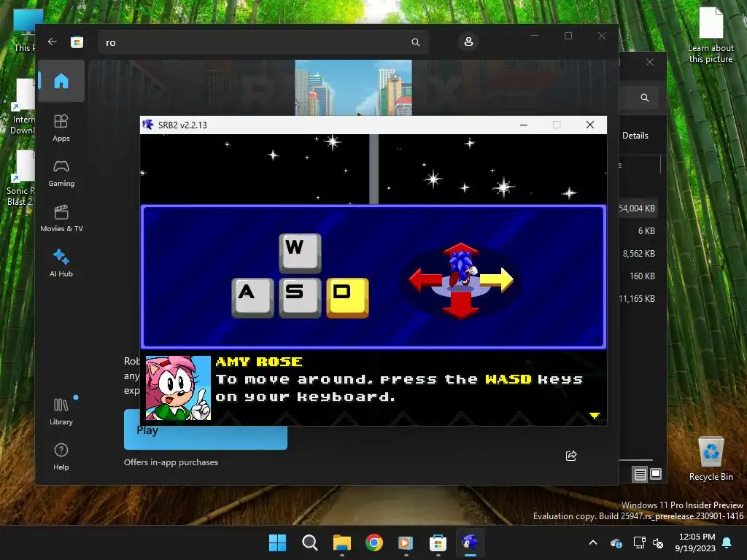Open the clock showing 12:05 PM
Viewport: 747px width, 560px height.
tap(695, 542)
